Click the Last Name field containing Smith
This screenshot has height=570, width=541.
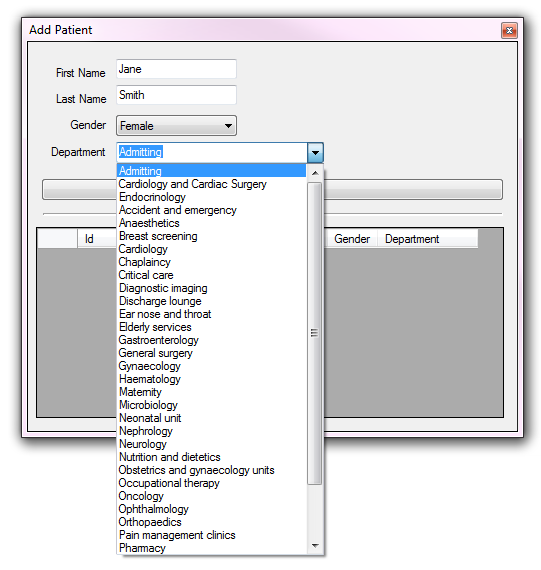coord(176,95)
